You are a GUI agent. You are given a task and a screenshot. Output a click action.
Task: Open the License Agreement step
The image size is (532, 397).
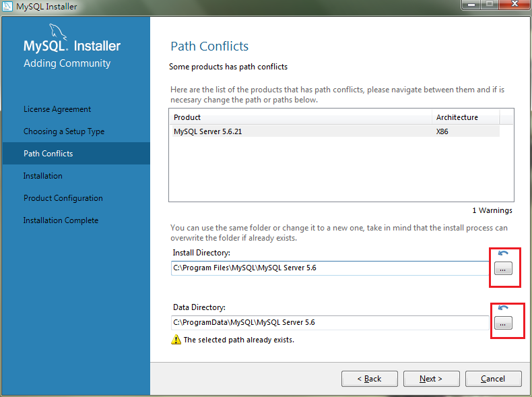click(x=57, y=109)
